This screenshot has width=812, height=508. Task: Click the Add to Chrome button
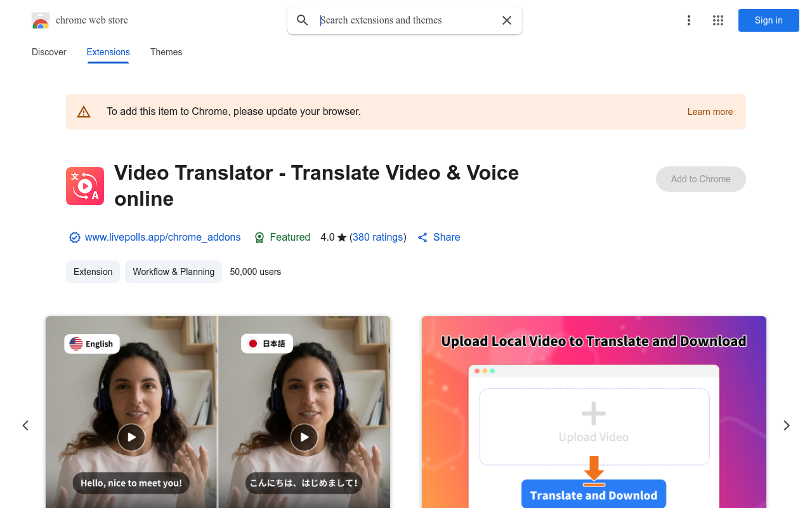point(701,179)
